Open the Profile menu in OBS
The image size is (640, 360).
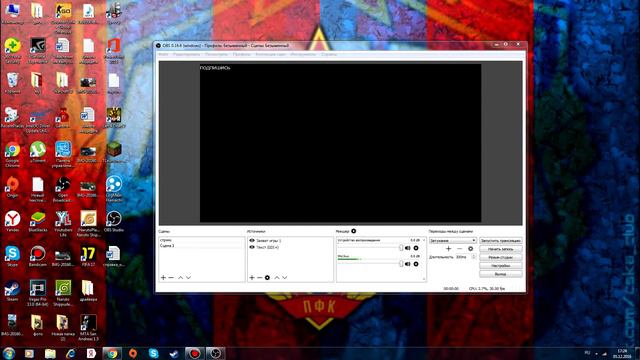coord(242,54)
